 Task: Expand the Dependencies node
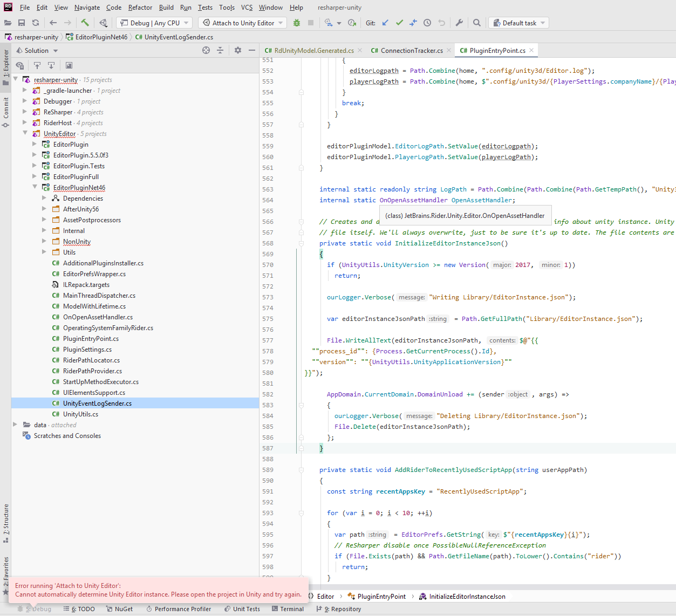pyautogui.click(x=44, y=199)
